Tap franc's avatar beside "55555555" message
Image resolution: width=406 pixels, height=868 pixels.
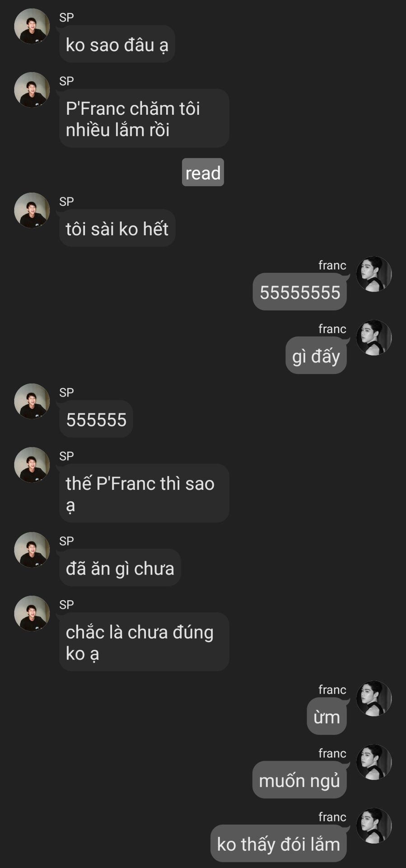(x=374, y=274)
